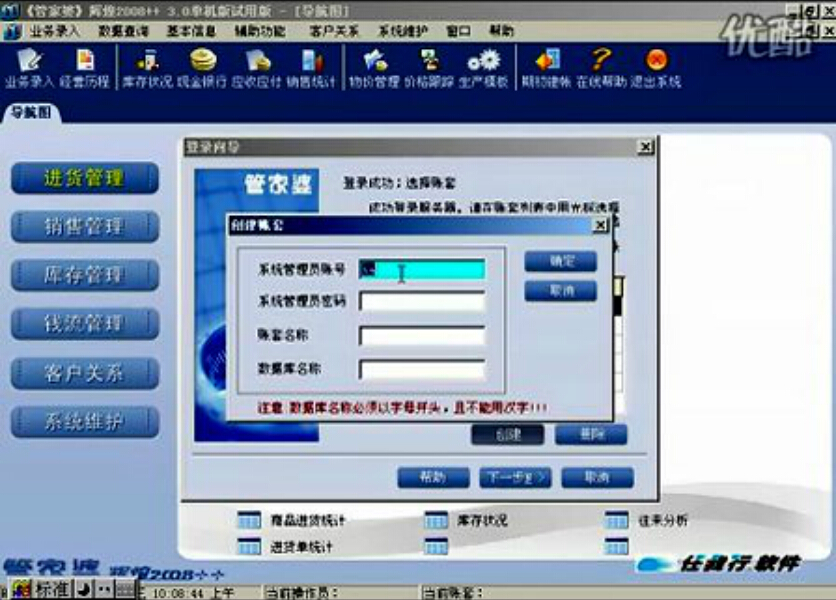Viewport: 836px width, 600px height.
Task: Open the 库存状况 report icon at bottom
Action: click(436, 520)
